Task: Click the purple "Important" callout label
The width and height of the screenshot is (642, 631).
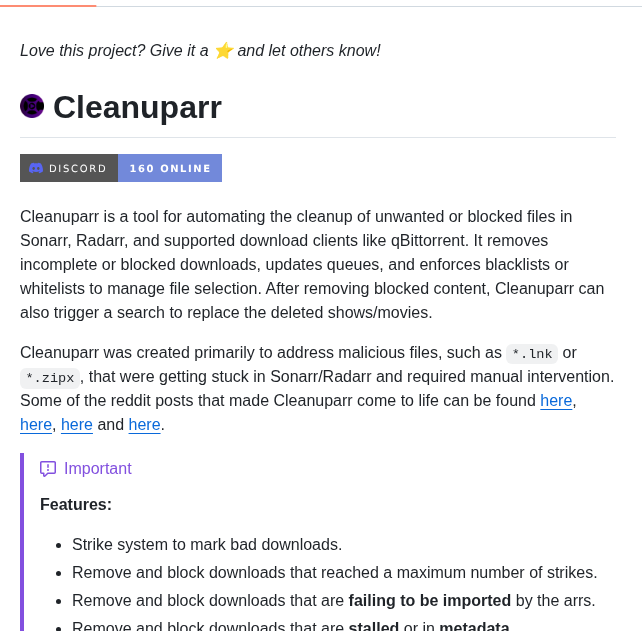Action: point(97,469)
